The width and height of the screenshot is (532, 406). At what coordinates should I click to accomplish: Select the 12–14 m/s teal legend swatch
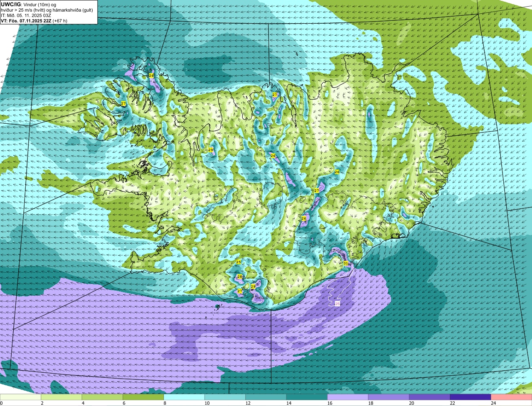pos(266,397)
